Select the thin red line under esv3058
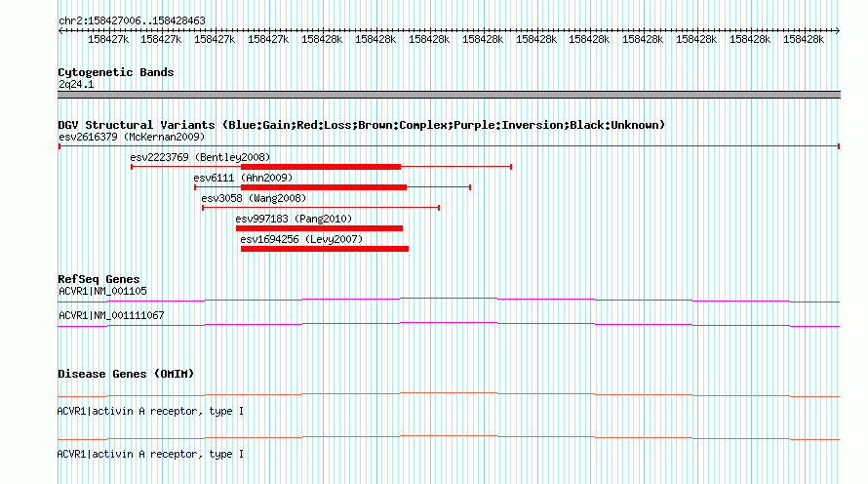This screenshot has height=484, width=868. tap(321, 208)
